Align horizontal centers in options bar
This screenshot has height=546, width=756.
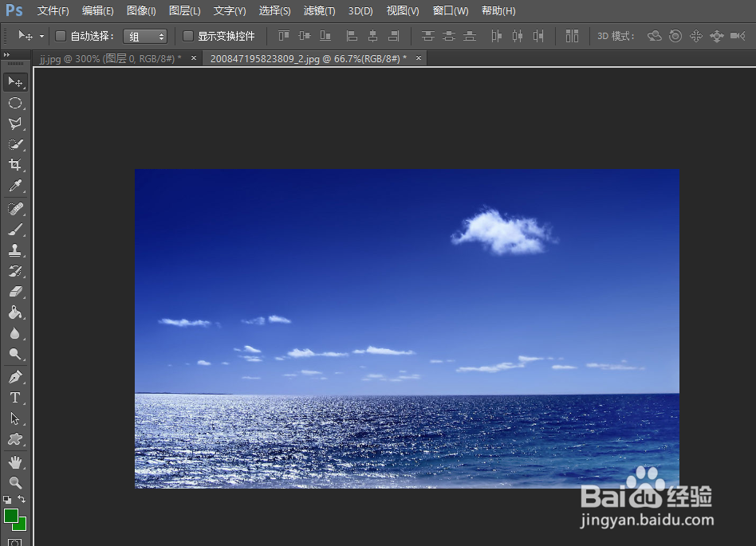[372, 36]
